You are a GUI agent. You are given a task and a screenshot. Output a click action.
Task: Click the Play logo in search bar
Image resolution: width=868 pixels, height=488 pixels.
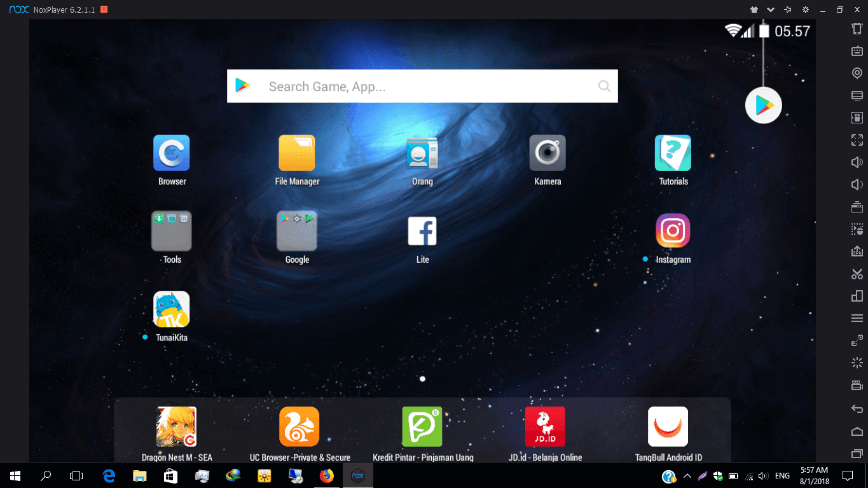(x=242, y=86)
